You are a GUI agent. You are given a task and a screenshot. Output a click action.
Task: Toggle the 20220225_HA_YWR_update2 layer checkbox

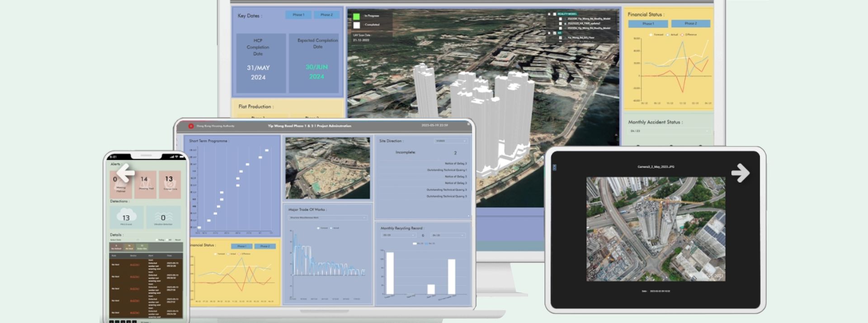560,23
